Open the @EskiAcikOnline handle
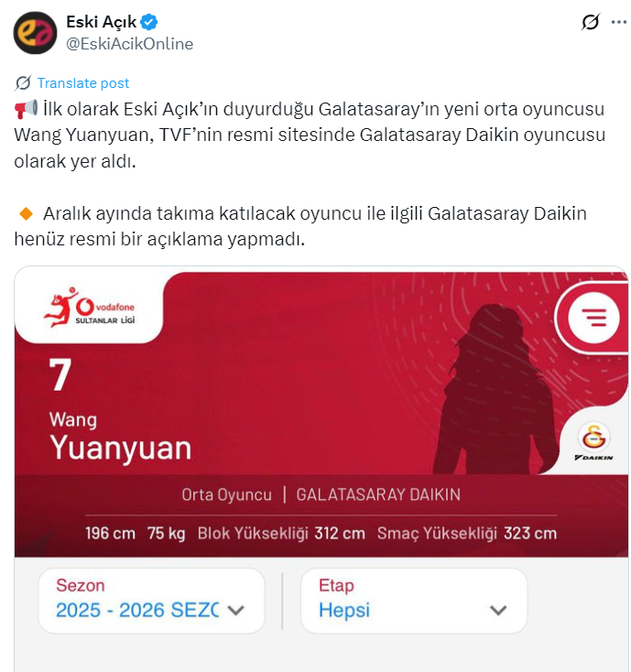 pyautogui.click(x=129, y=44)
